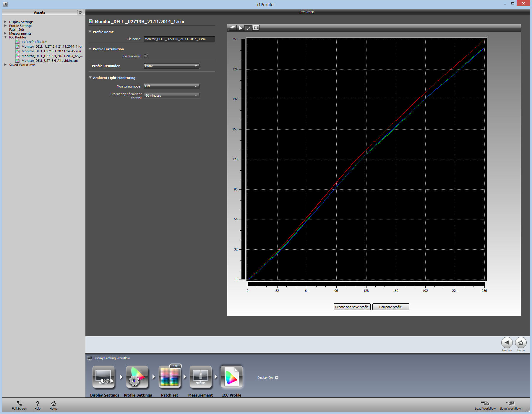Viewport: 532px width, 414px height.
Task: Open the Monitoring mode dropdown
Action: (172, 86)
